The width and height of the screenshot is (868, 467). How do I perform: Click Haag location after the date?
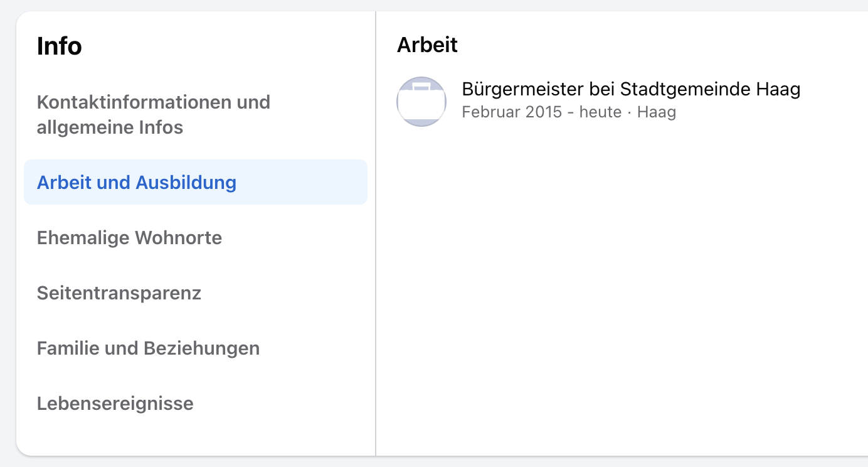point(656,112)
